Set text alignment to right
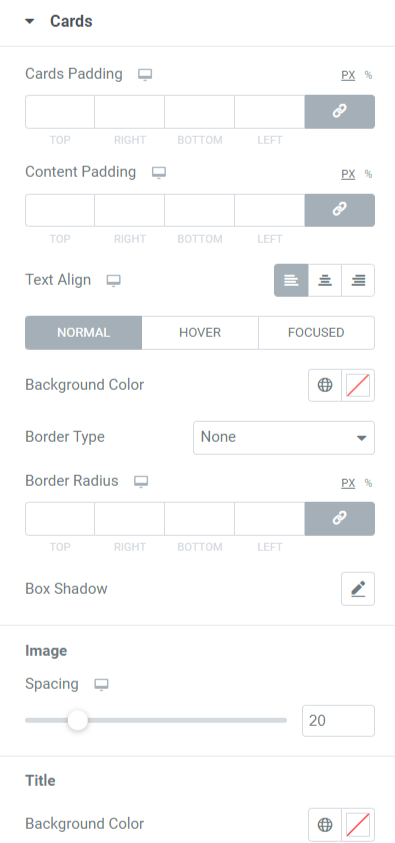Image resolution: width=395 pixels, height=843 pixels. [358, 280]
